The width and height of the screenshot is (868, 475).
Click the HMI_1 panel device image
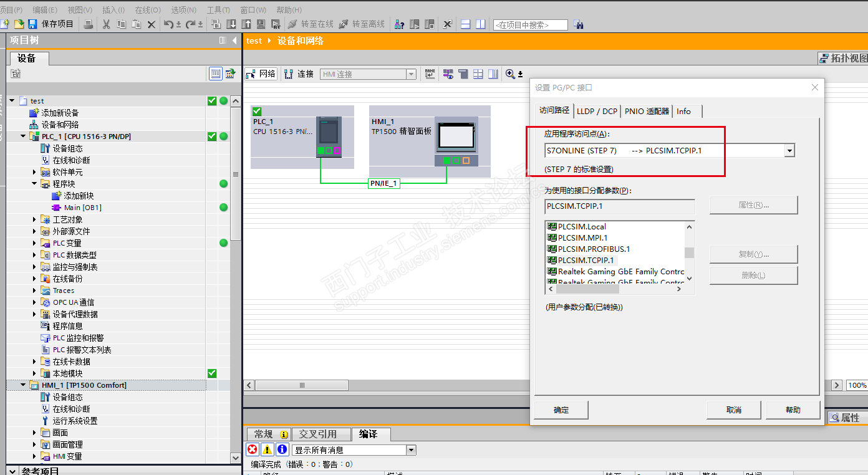pyautogui.click(x=456, y=142)
